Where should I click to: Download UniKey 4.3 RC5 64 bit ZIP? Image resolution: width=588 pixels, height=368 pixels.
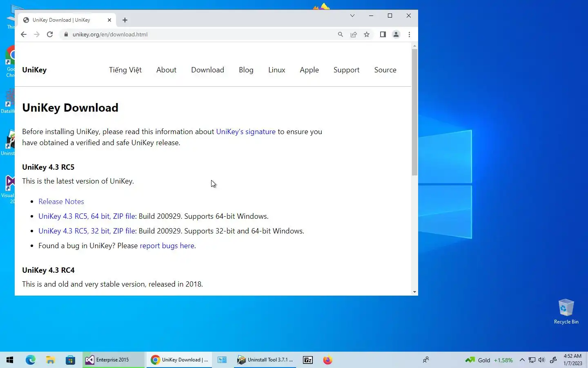87,216
